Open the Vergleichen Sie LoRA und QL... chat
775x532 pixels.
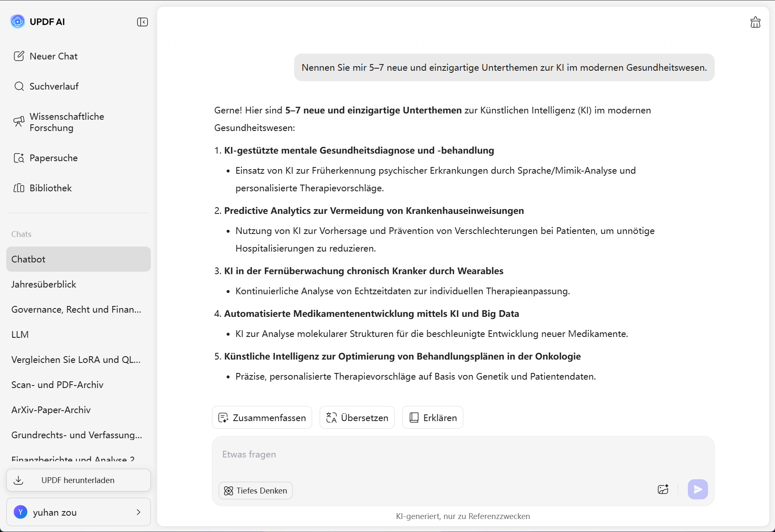tap(78, 360)
